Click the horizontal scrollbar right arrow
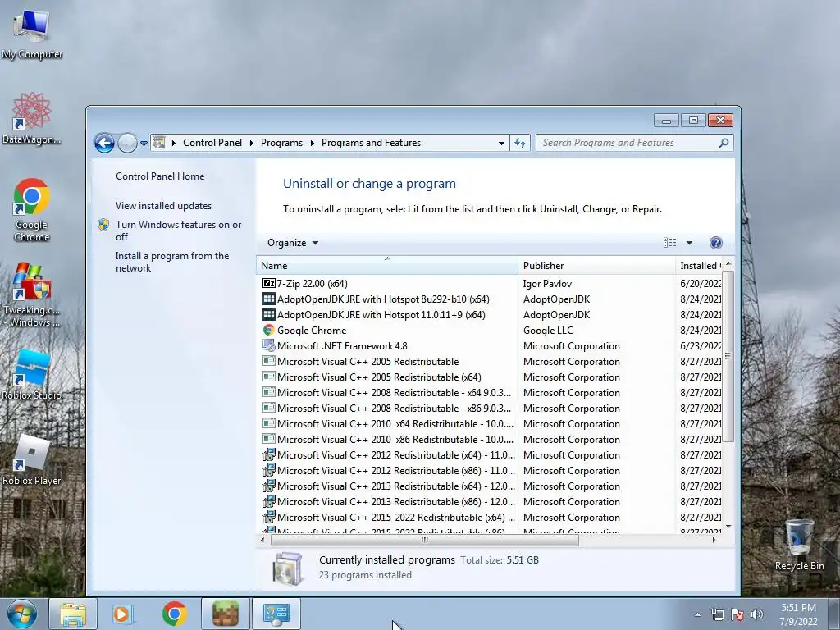840x630 pixels. 714,540
